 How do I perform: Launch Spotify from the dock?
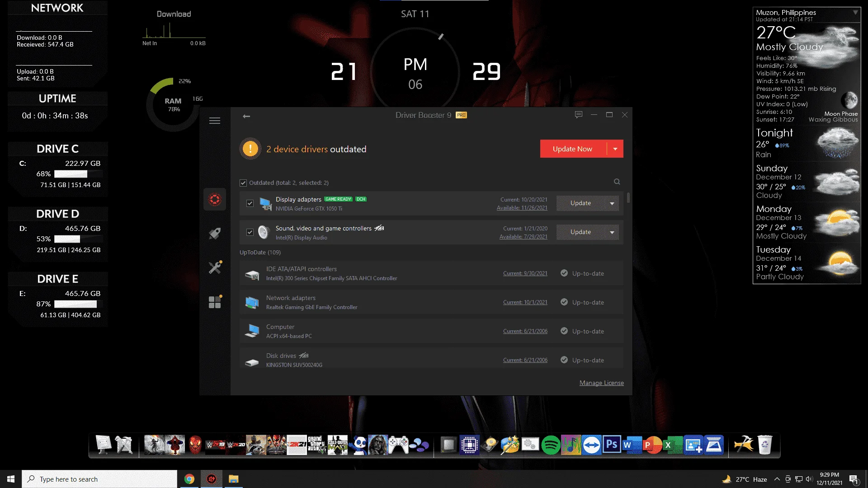point(551,445)
